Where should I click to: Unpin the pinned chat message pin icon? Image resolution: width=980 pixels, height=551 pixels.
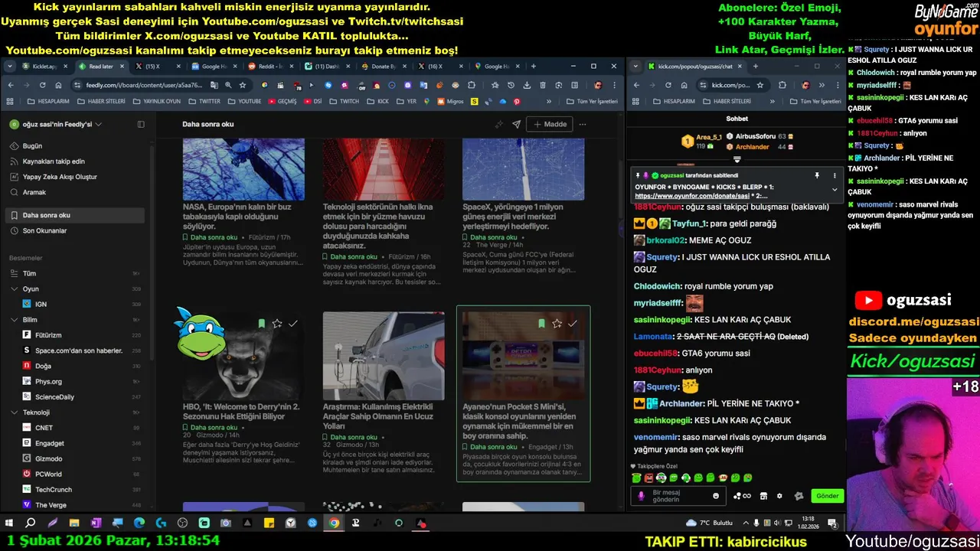[817, 175]
